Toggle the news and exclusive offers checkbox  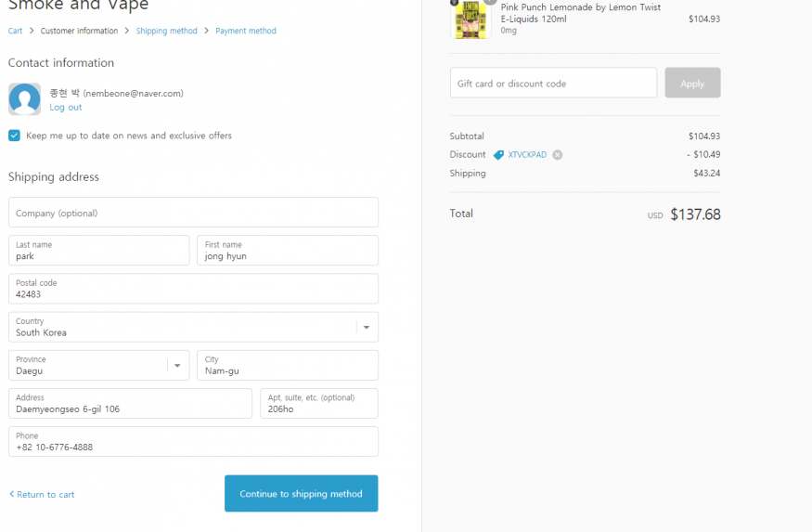tap(15, 136)
